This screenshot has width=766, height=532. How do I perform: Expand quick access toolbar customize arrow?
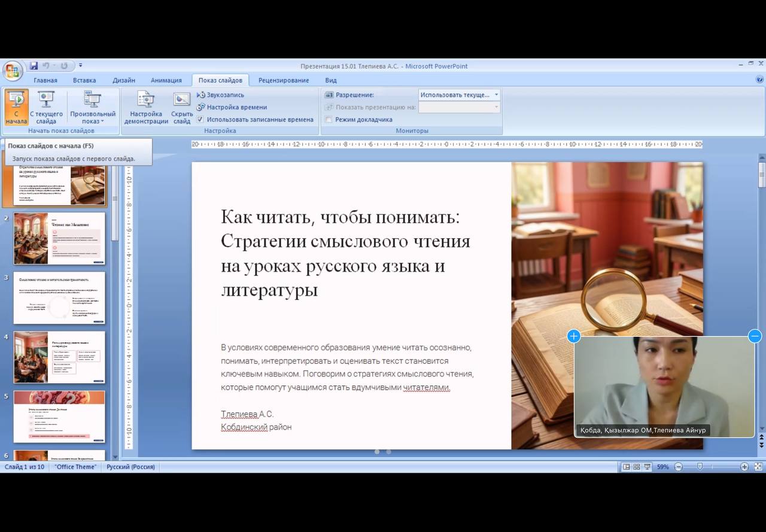pyautogui.click(x=81, y=66)
